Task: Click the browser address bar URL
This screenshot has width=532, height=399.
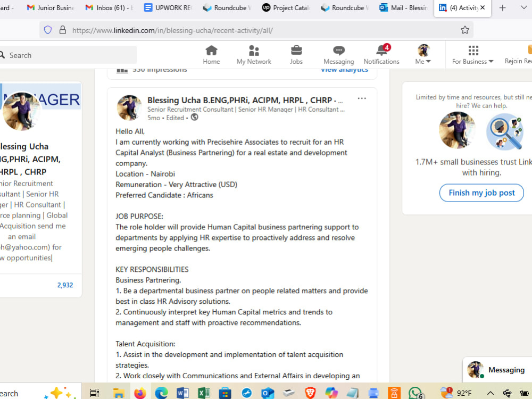Action: [172, 30]
